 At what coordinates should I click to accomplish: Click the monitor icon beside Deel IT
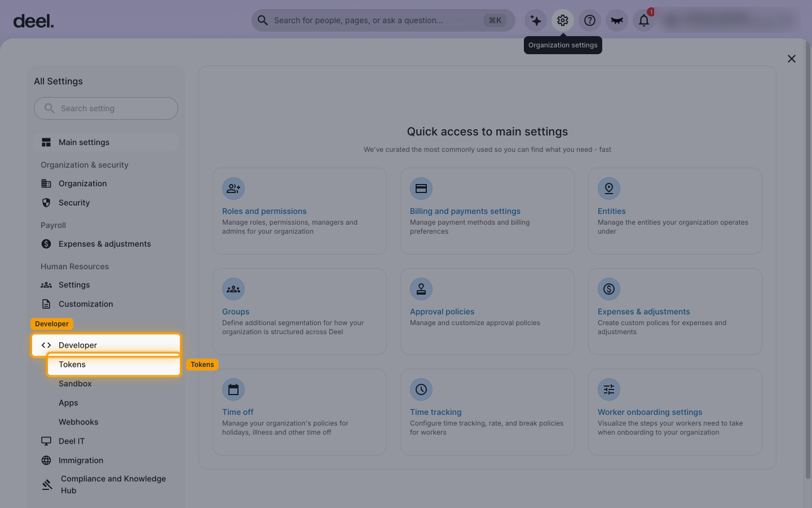[x=46, y=441]
